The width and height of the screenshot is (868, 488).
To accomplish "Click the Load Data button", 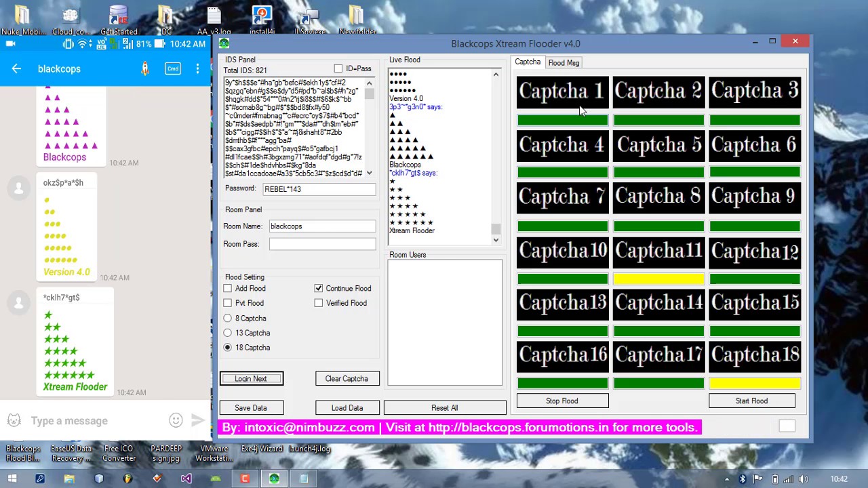I will [x=347, y=407].
